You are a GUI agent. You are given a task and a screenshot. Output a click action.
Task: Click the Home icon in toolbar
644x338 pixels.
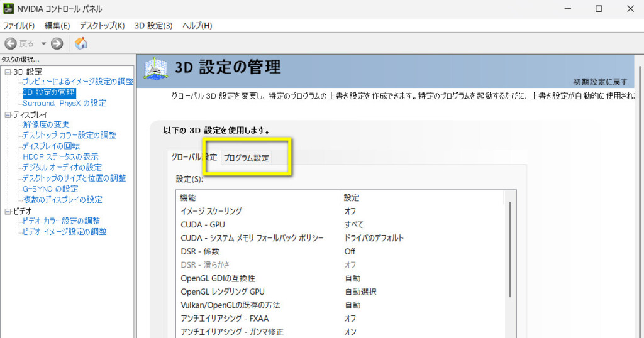coord(81,43)
